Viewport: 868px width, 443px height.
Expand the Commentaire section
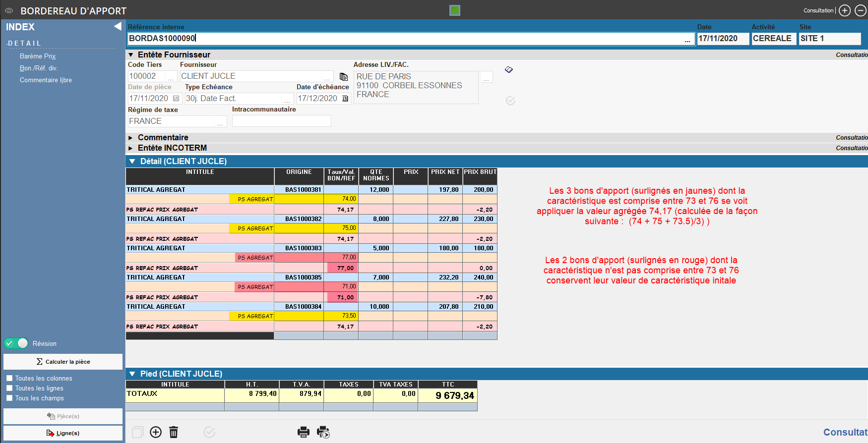click(x=131, y=138)
